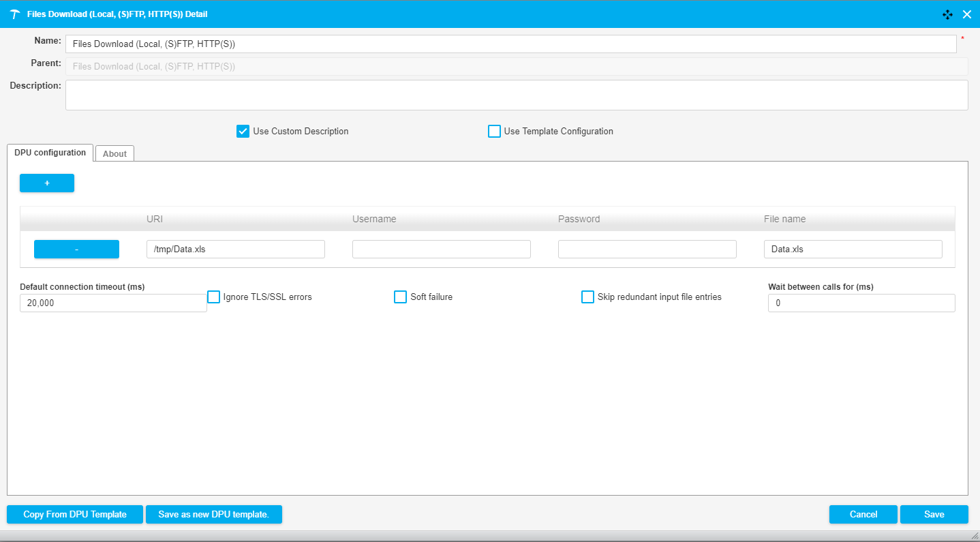Click Copy From DPU Template button
This screenshot has width=980, height=542.
tap(75, 514)
